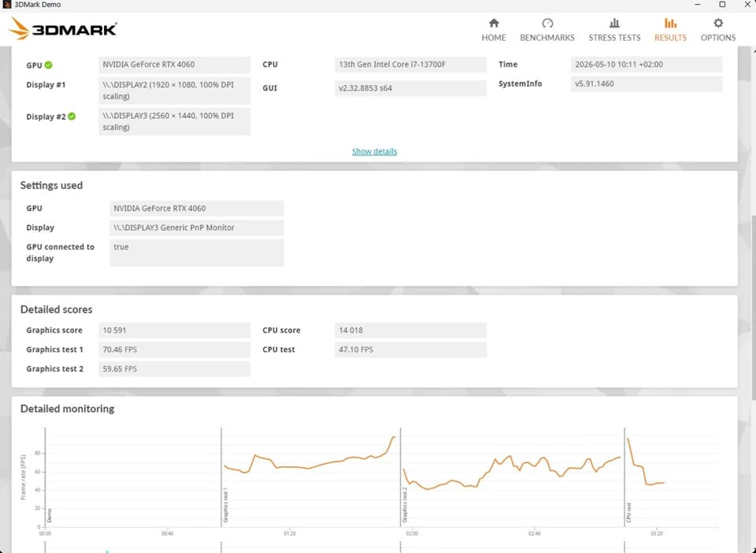Click the Display #1 DISPLAY2 1920 × 1080 value
The width and height of the screenshot is (756, 553).
[x=174, y=91]
